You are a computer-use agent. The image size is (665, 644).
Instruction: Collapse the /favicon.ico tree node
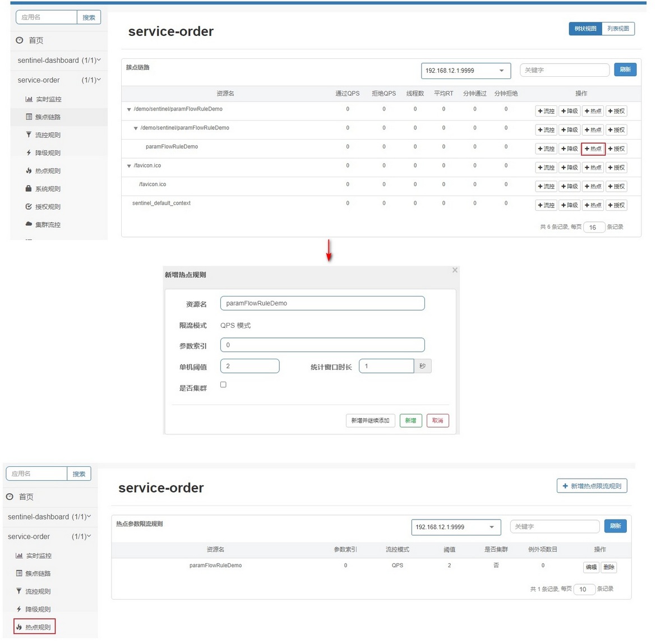pyautogui.click(x=129, y=166)
